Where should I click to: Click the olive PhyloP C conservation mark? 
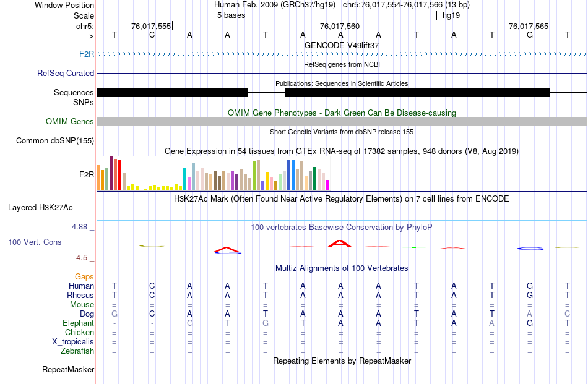point(152,245)
